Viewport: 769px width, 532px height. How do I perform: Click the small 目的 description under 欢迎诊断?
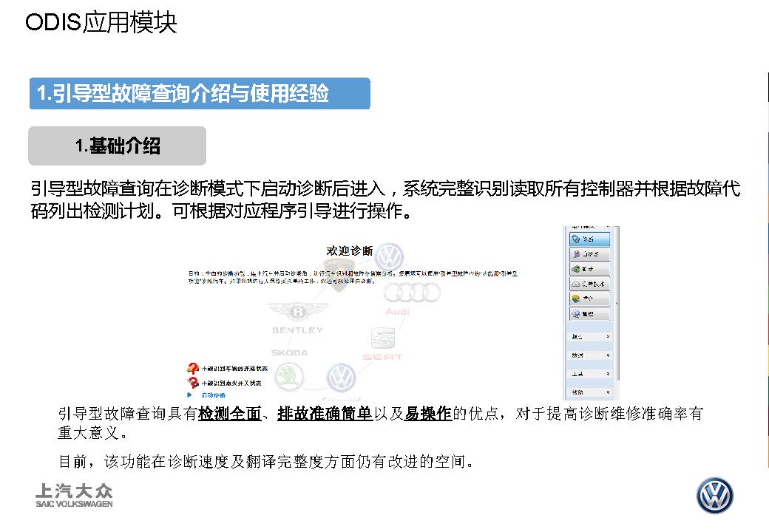click(353, 277)
